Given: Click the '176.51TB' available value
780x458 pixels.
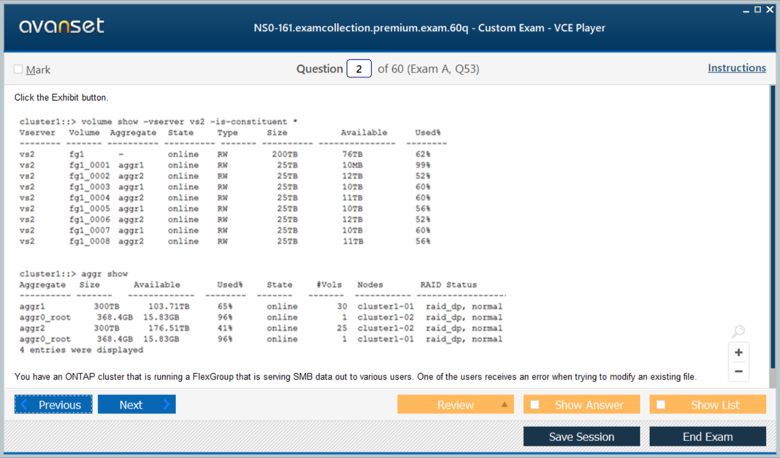Looking at the screenshot, I should 169,328.
